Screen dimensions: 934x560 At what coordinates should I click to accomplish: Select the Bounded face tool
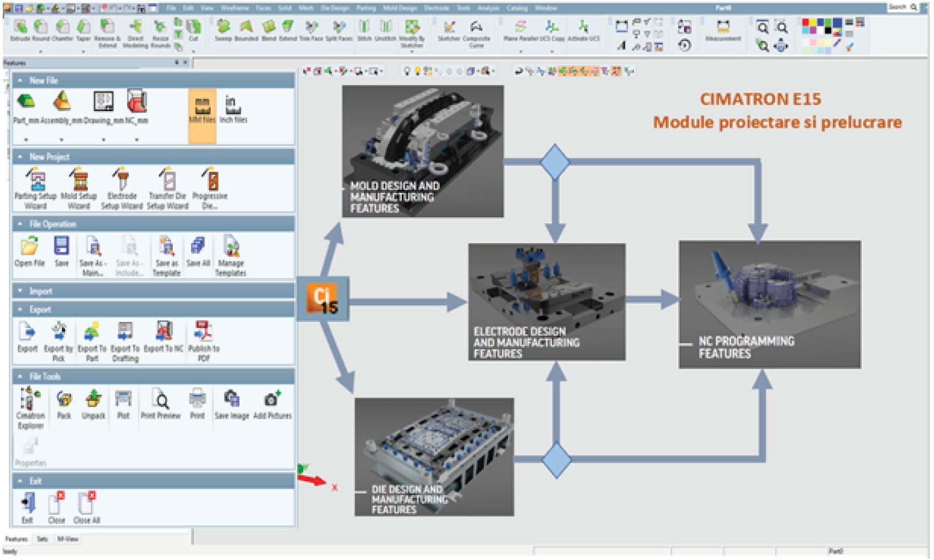tap(246, 30)
